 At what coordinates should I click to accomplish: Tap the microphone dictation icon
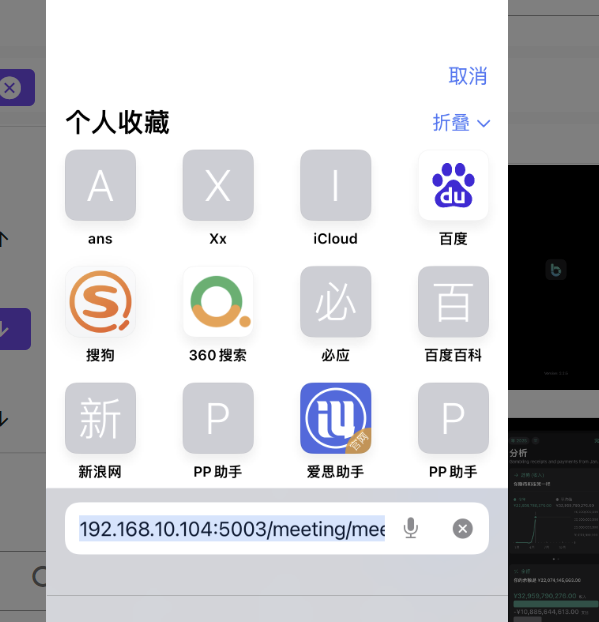point(411,528)
